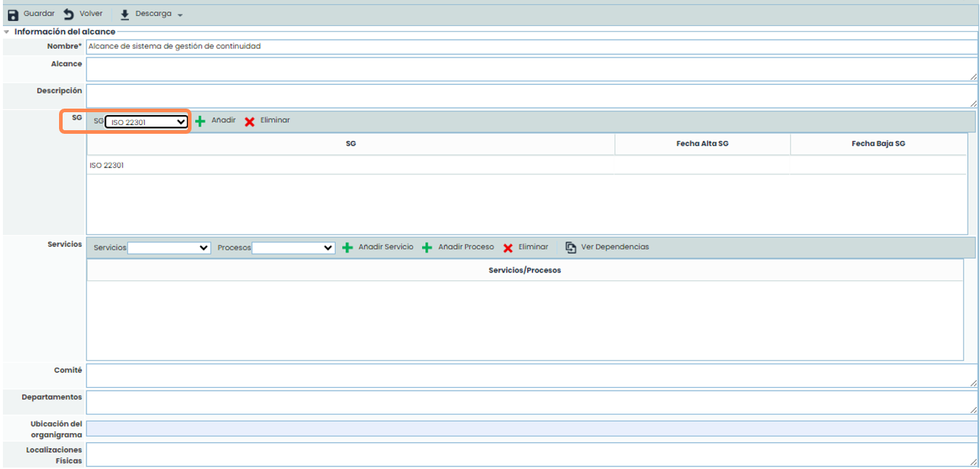Click the red X Eliminar in Servicios
This screenshot has height=469, width=980.
click(x=508, y=247)
